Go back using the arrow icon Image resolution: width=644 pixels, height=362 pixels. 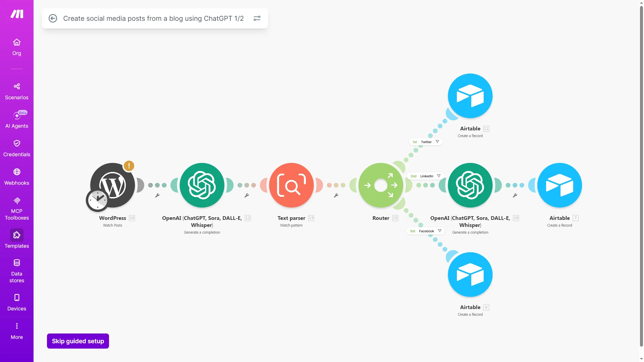click(x=53, y=18)
